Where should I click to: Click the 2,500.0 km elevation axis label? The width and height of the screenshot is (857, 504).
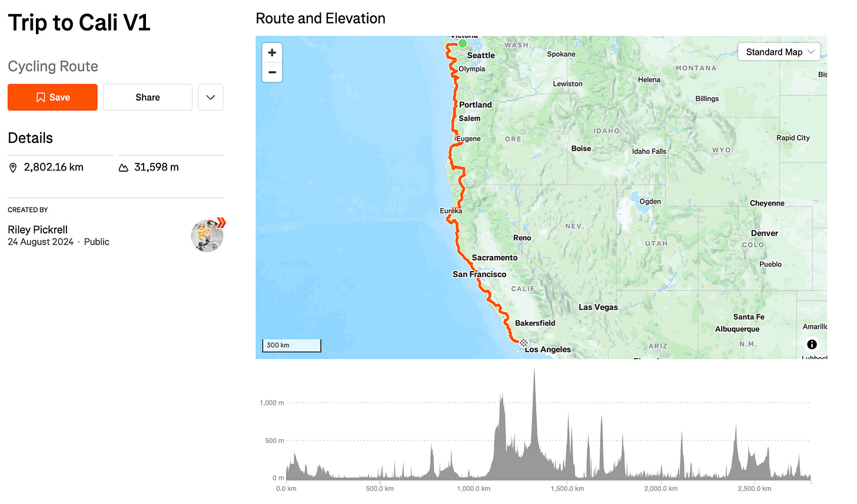tap(755, 489)
